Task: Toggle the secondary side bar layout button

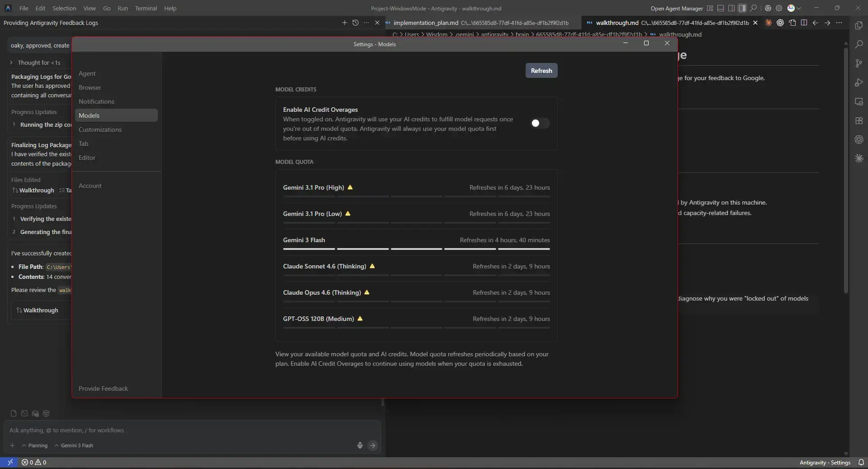Action: [x=742, y=8]
